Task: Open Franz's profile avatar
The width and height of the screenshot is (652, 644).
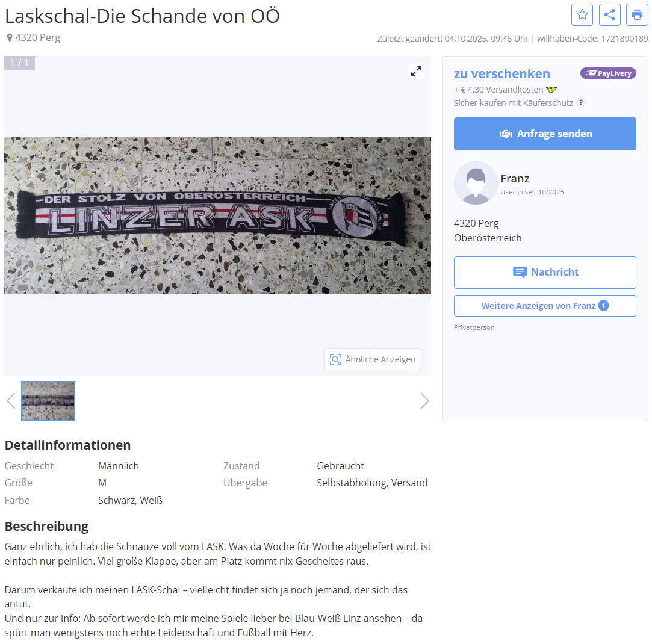Action: pos(476,183)
